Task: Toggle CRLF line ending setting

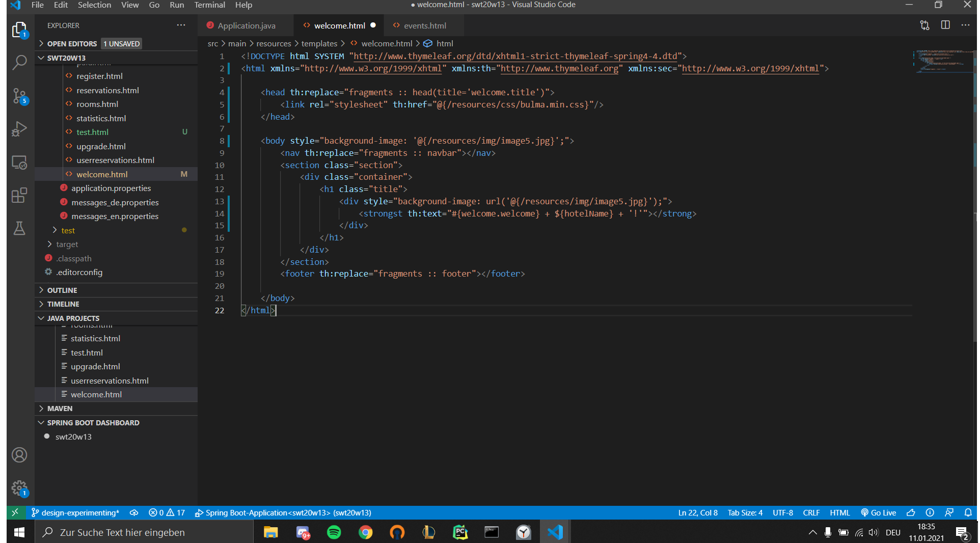Action: click(x=811, y=512)
